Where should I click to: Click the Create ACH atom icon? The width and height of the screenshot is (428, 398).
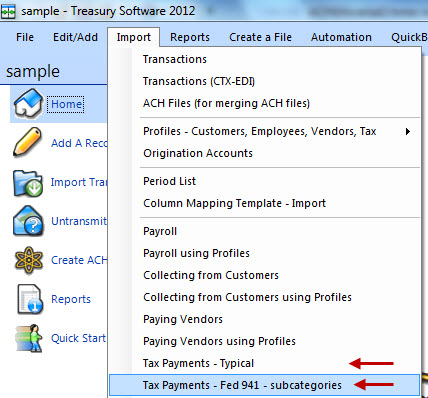[x=29, y=260]
